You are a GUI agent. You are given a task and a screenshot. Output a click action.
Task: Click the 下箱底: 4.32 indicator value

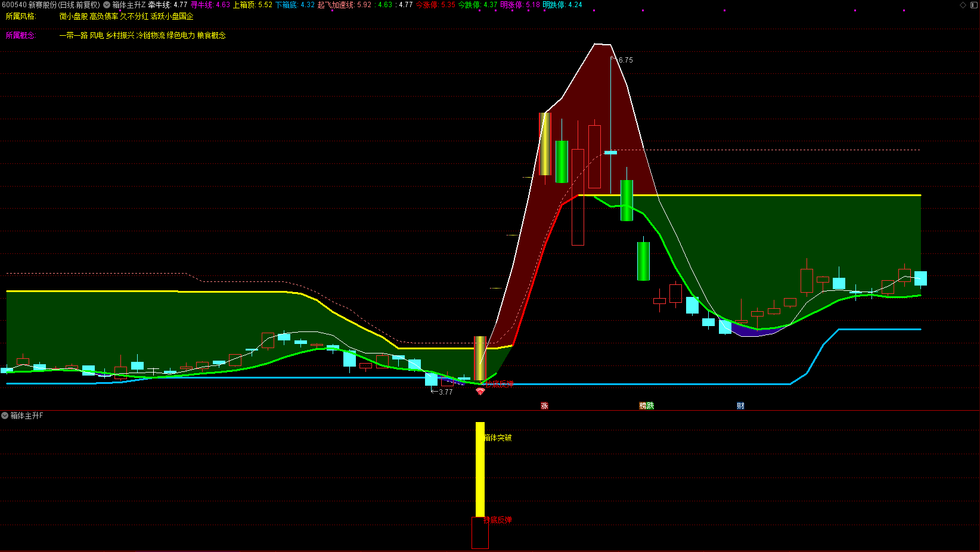[x=295, y=5]
